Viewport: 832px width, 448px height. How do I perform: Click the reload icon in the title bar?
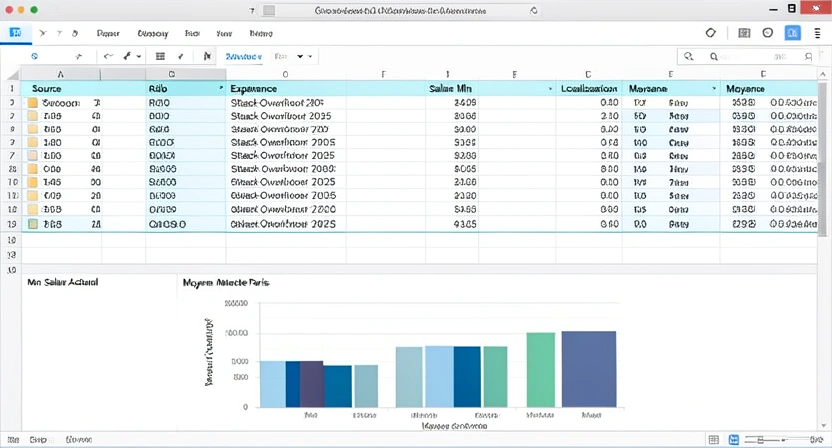pos(533,9)
